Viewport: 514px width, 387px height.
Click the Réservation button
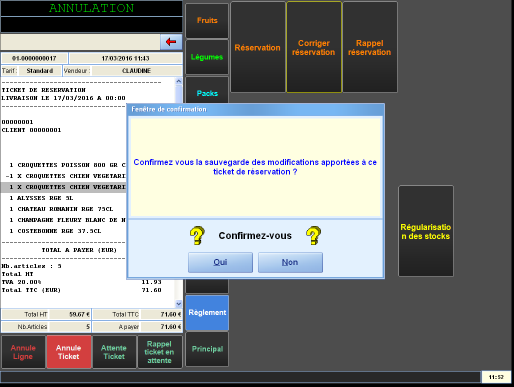258,47
